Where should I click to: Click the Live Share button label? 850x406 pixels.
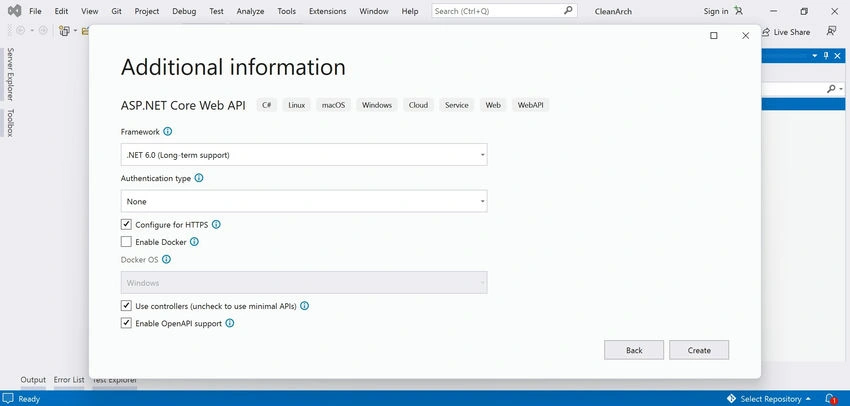791,32
